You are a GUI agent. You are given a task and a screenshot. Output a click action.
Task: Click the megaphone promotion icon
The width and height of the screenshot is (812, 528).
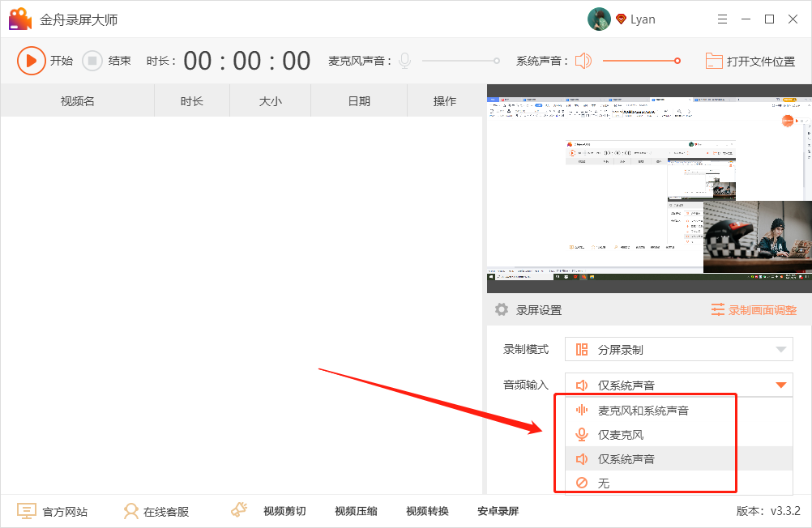click(239, 510)
